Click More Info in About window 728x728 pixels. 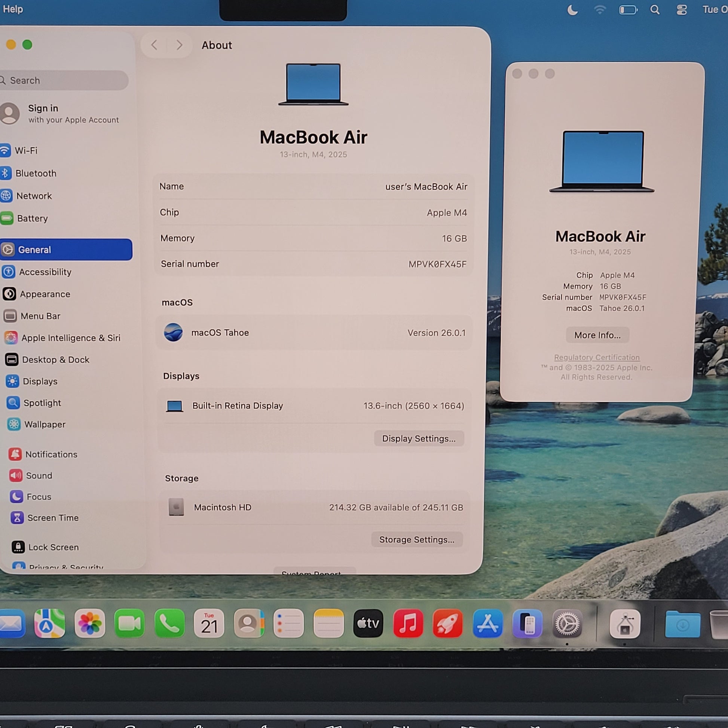(x=597, y=335)
